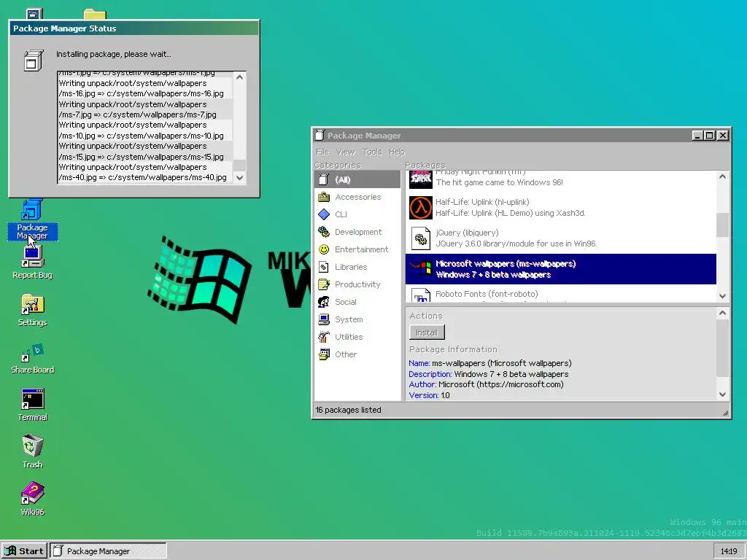Click the Utilities tools icon
Image resolution: width=747 pixels, height=560 pixels.
click(x=324, y=337)
